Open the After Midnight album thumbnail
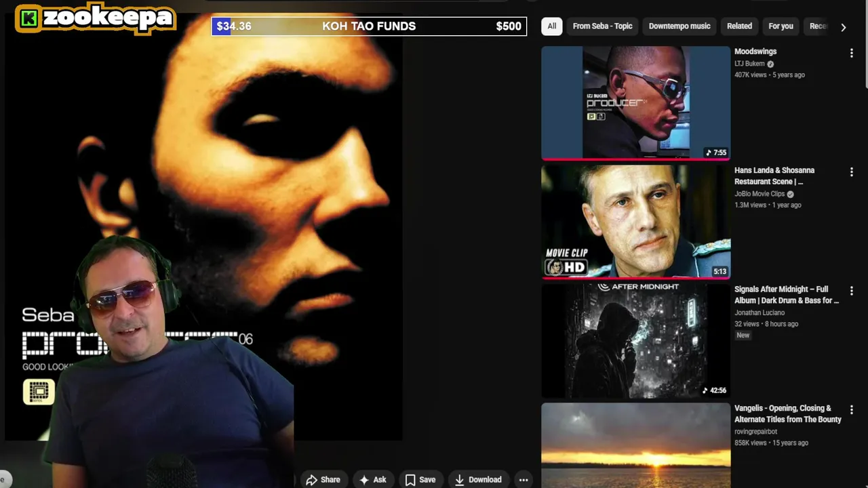The height and width of the screenshot is (488, 868). (x=635, y=341)
